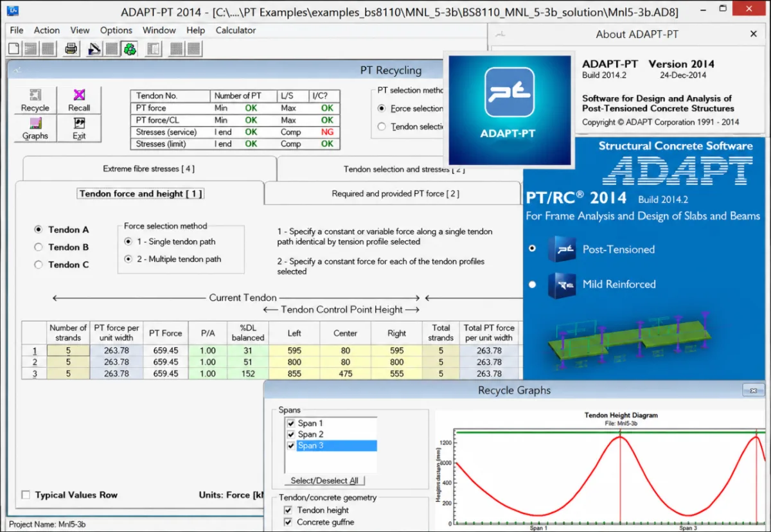Select the Mild Reinforced radio button
This screenshot has height=532, width=771.
click(x=532, y=284)
